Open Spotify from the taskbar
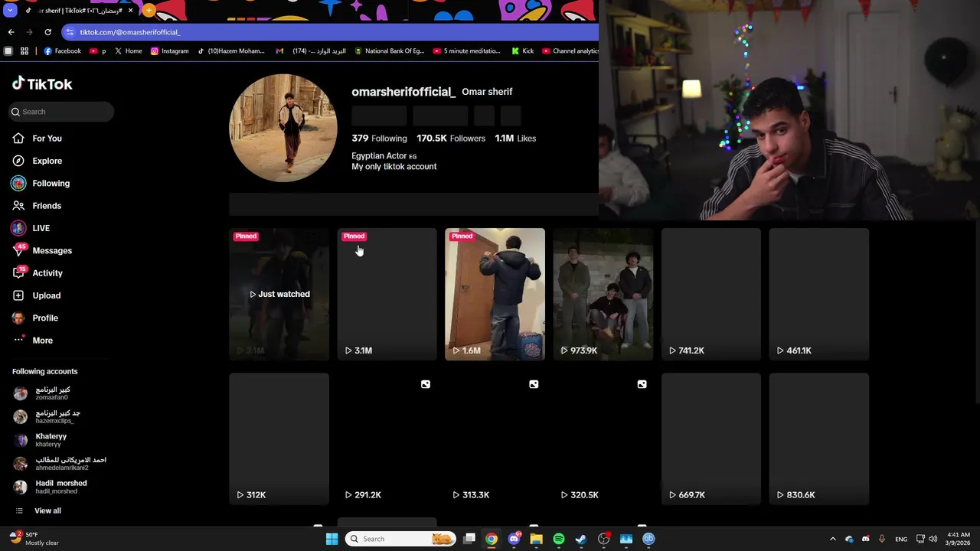The height and width of the screenshot is (551, 980). tap(559, 539)
